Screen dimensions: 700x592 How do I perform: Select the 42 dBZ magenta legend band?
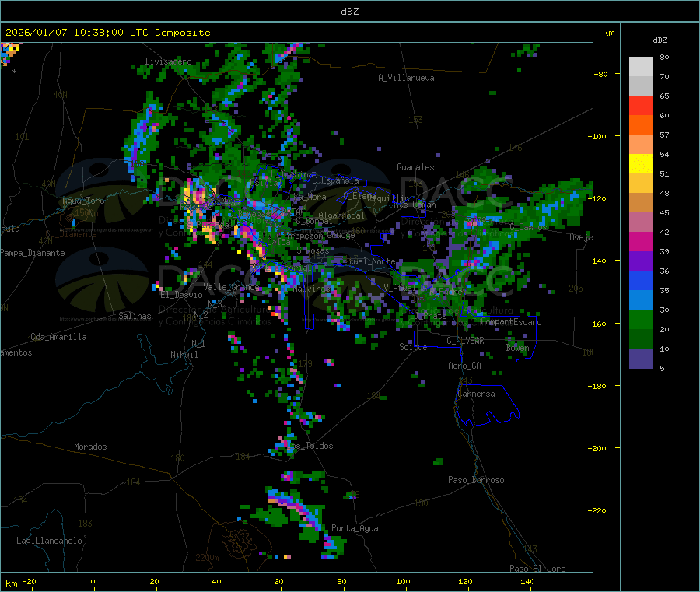(641, 241)
